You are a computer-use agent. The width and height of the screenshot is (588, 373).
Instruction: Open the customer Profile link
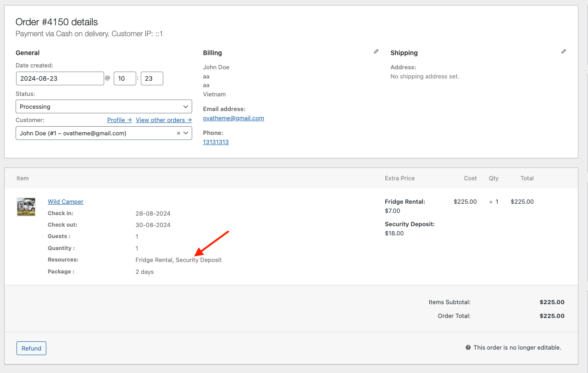click(x=120, y=120)
